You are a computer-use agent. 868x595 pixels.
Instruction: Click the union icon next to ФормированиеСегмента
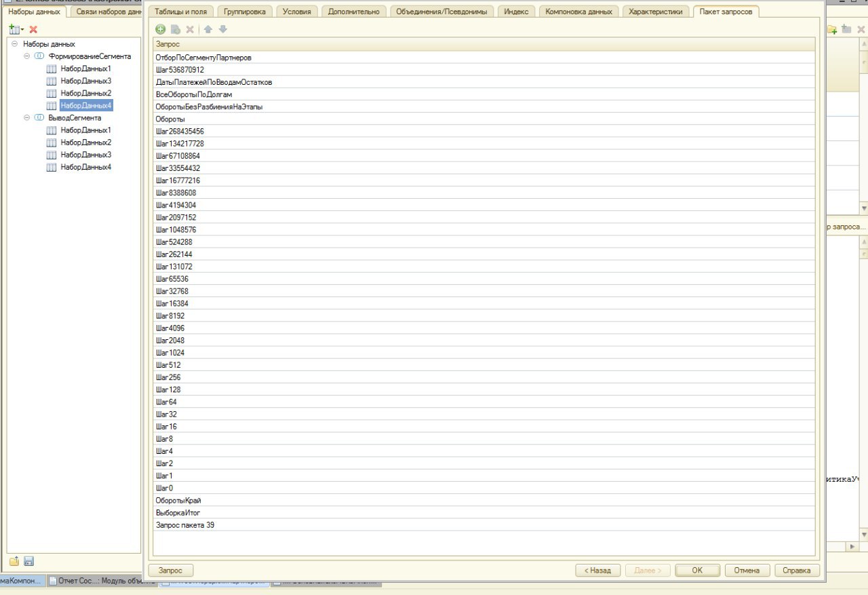[x=39, y=56]
